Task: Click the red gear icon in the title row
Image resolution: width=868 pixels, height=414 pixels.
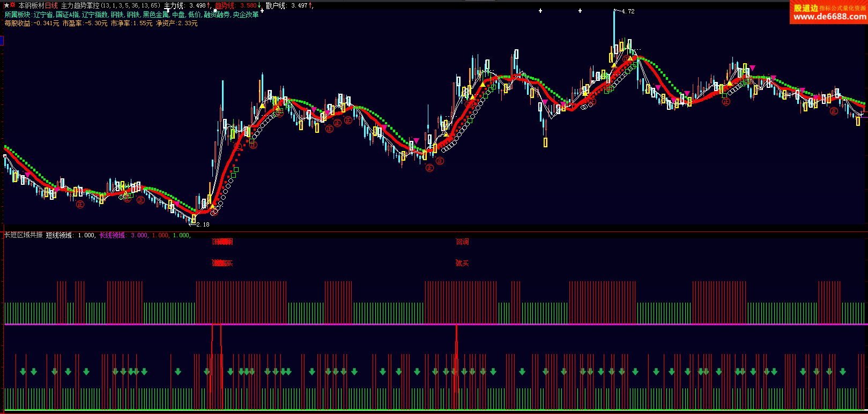Action: pyautogui.click(x=13, y=5)
